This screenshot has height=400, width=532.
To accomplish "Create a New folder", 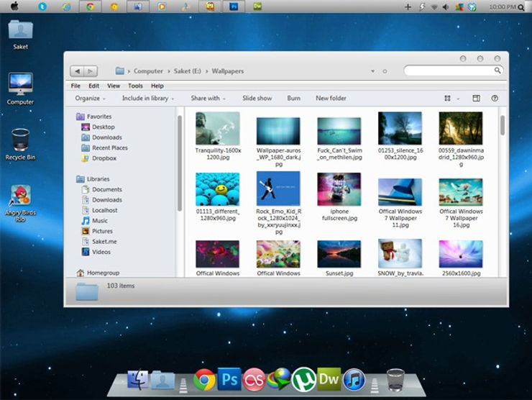I will click(x=331, y=98).
